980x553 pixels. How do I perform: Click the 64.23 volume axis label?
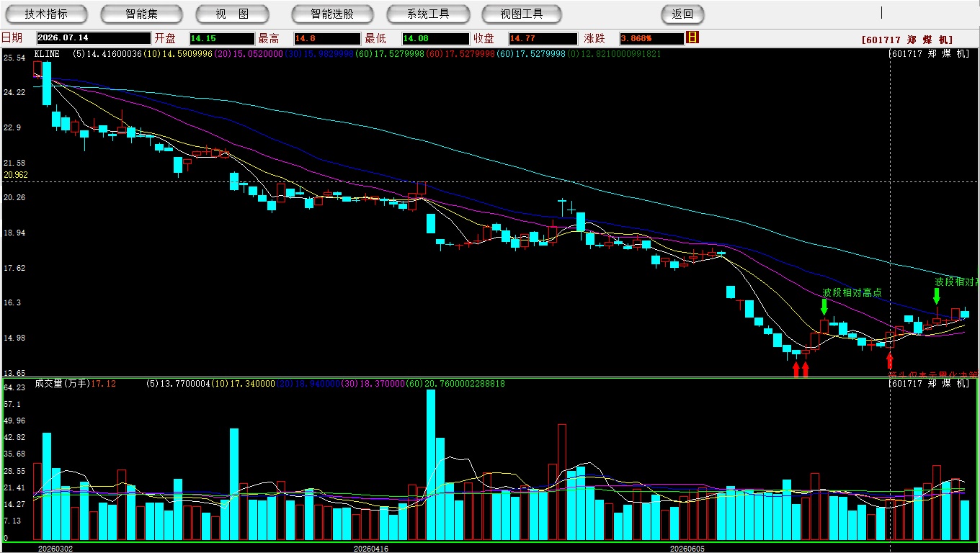click(x=14, y=387)
